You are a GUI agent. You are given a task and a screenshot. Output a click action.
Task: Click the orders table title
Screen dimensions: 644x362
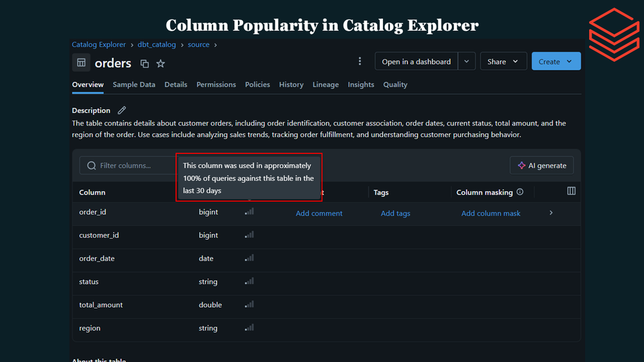[113, 62]
